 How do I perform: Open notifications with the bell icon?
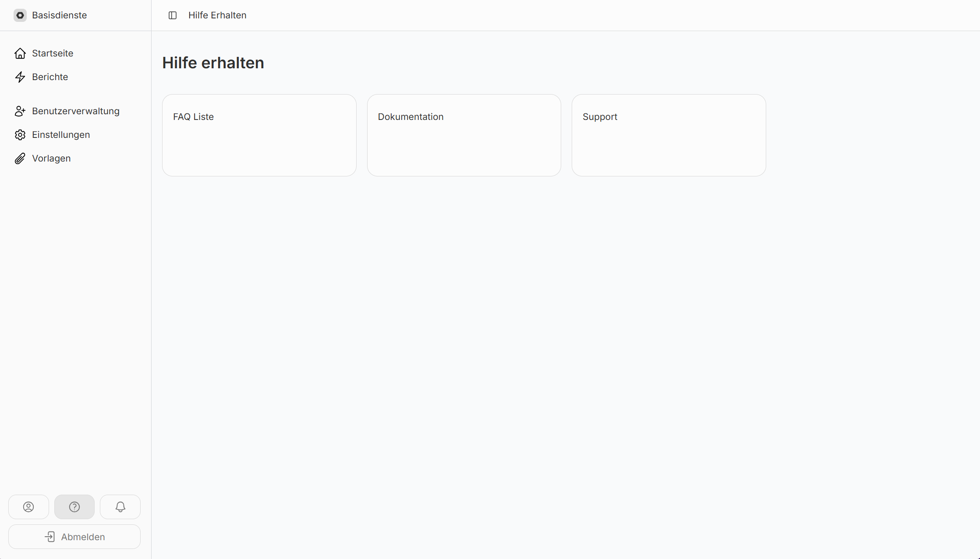pyautogui.click(x=120, y=507)
